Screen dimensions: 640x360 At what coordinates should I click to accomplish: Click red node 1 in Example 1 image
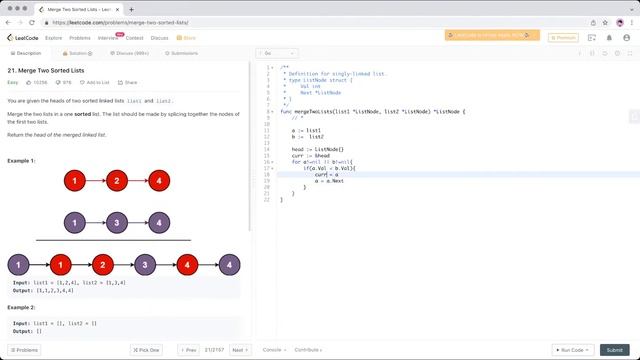[75, 181]
